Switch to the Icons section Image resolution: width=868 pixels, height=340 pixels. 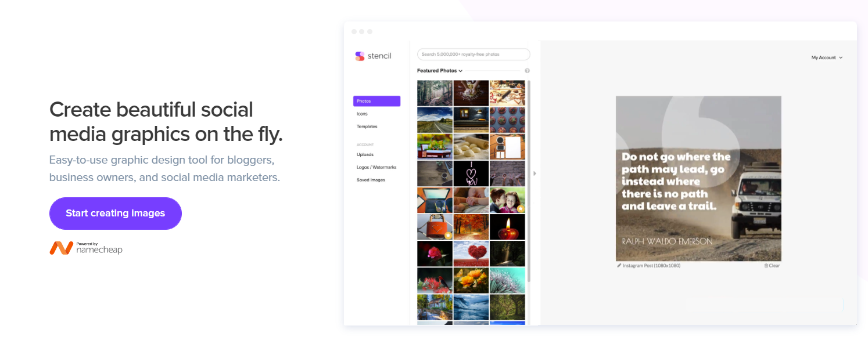click(362, 114)
